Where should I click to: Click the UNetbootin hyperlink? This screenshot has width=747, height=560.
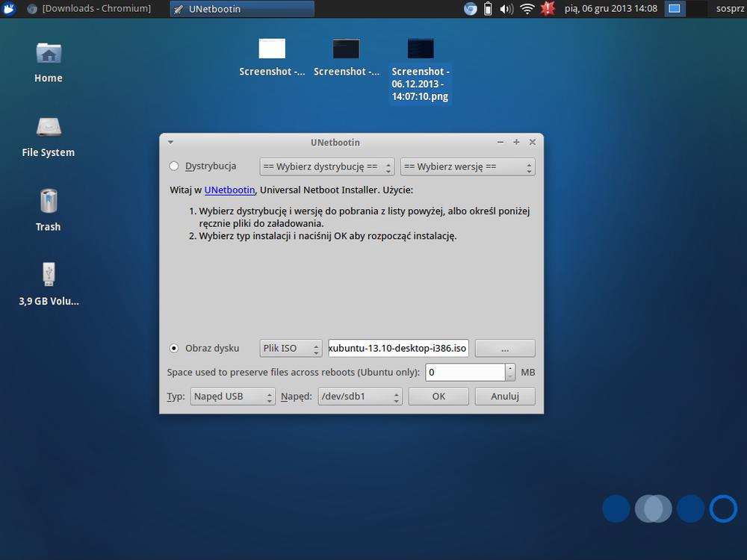(229, 190)
